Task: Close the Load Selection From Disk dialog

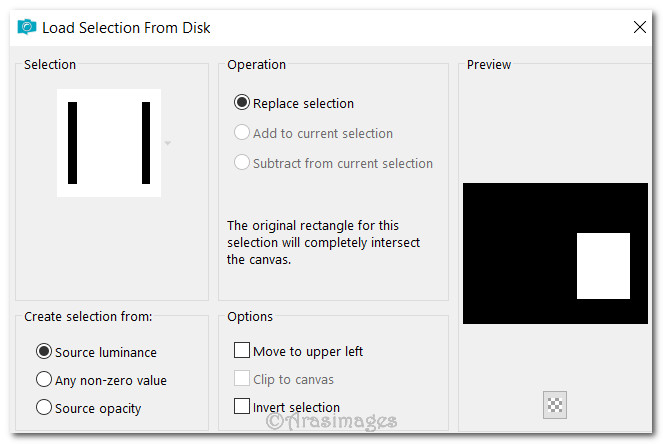Action: pos(638,28)
